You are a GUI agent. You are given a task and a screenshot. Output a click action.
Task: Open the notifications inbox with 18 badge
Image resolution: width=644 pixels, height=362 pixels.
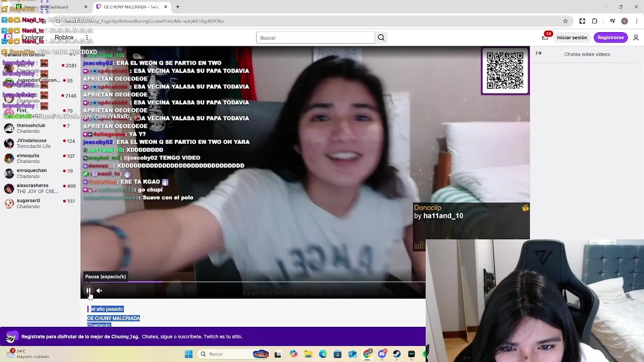(545, 37)
